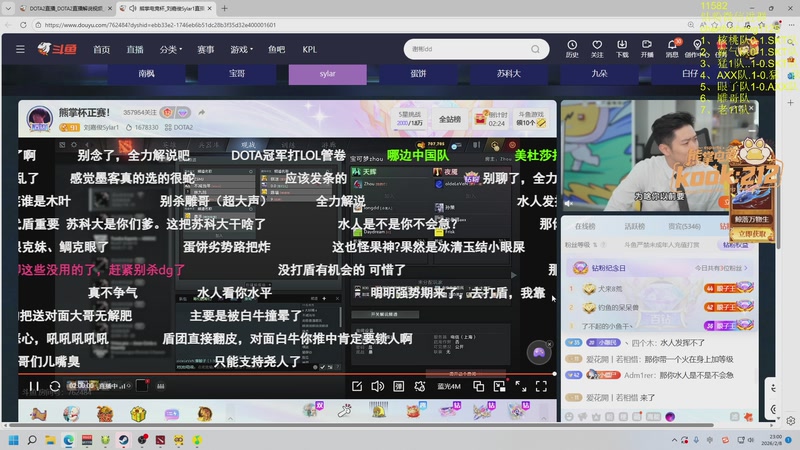Open the share/edit icon in player bar
The height and width of the screenshot is (450, 800).
pos(357,386)
